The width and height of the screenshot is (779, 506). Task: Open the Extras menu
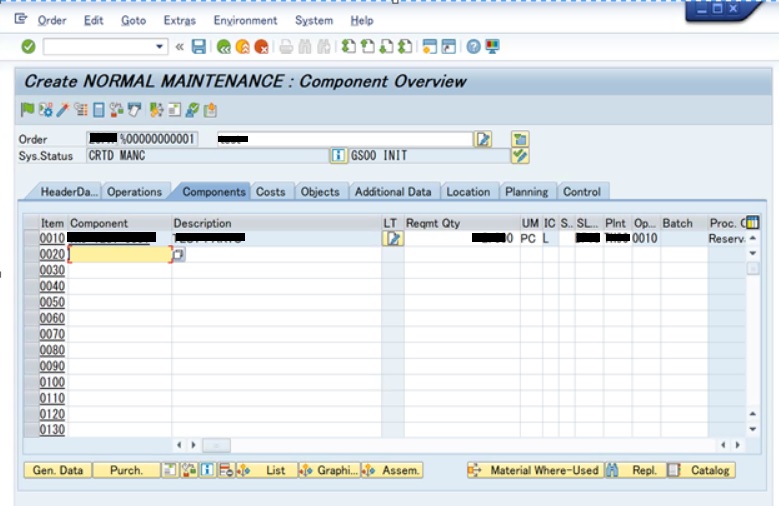point(179,20)
